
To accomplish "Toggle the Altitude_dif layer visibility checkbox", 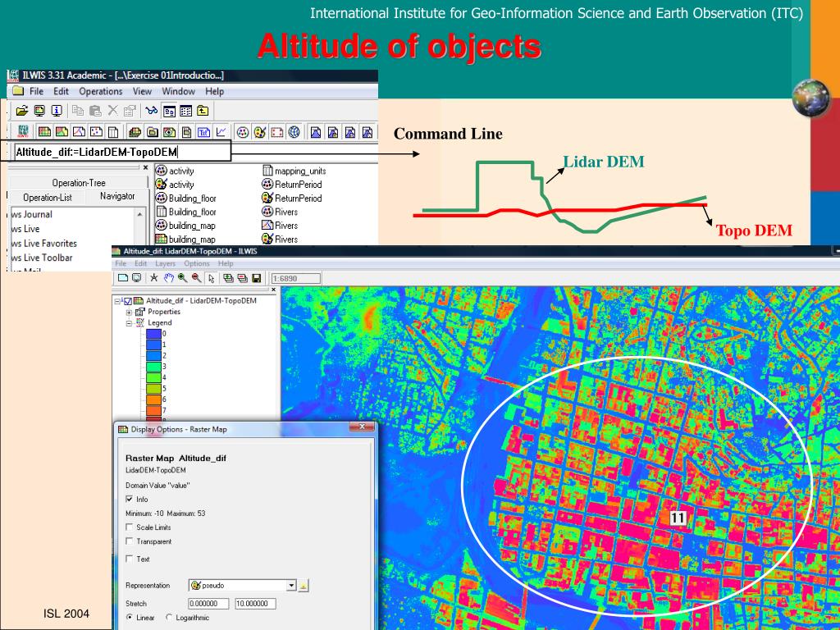I will (x=128, y=301).
